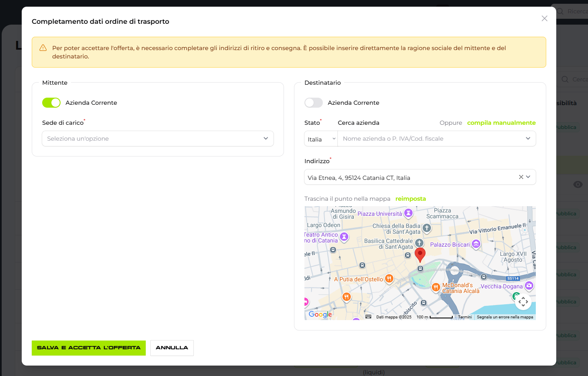The image size is (588, 376).
Task: Select the McDonald's Catania Alcalà map marker
Action: click(436, 287)
